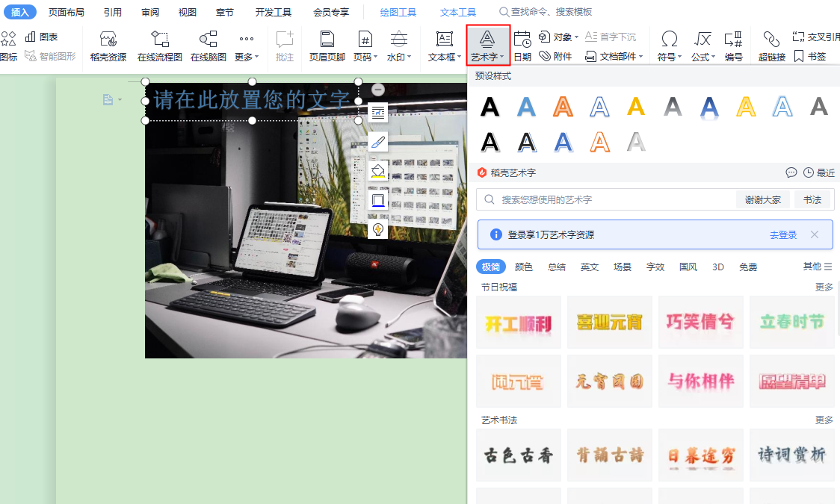Image resolution: width=840 pixels, height=504 pixels.
Task: Insert 页眉页脚 header and footer
Action: (327, 46)
